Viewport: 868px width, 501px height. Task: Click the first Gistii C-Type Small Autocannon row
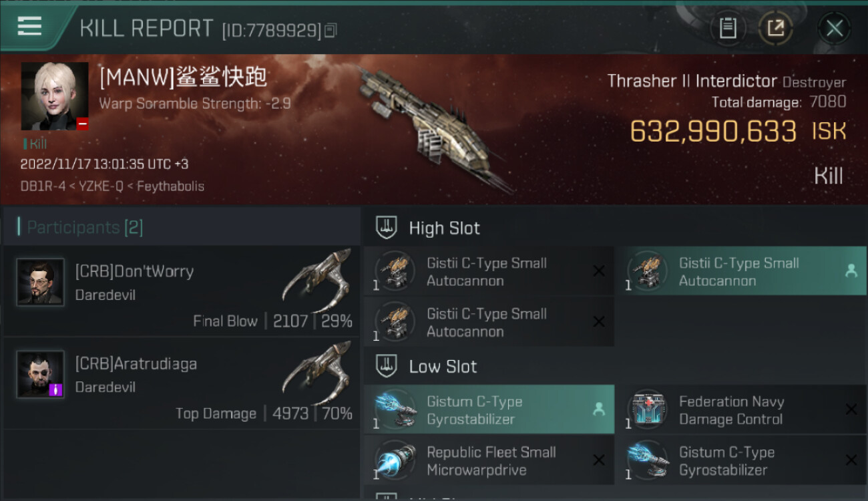[489, 272]
